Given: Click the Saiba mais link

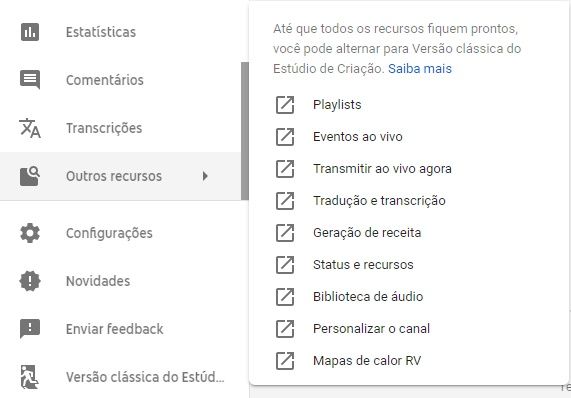Looking at the screenshot, I should (x=420, y=69).
